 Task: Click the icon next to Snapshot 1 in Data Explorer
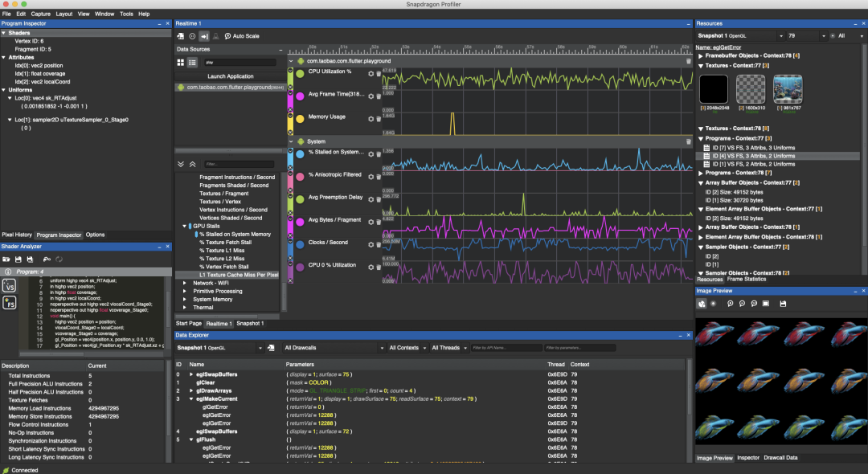(x=271, y=348)
